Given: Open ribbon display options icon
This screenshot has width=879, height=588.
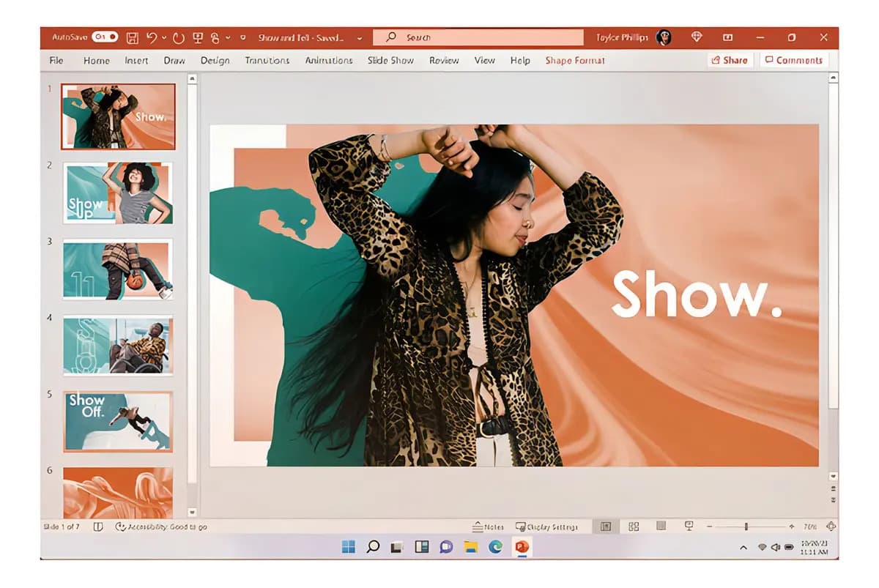Looking at the screenshot, I should pyautogui.click(x=727, y=37).
